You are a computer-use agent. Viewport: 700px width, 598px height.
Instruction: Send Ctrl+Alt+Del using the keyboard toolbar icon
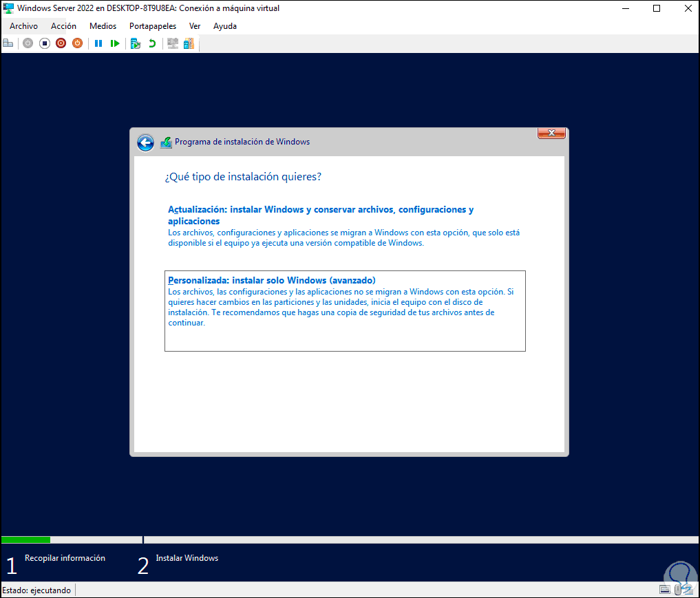(8, 43)
